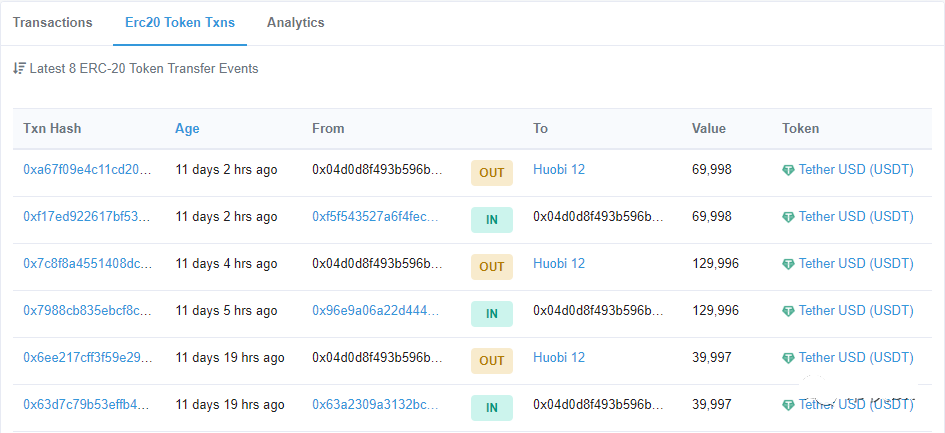Open transaction hash 0x6ee217cff3f59e29

(x=87, y=358)
